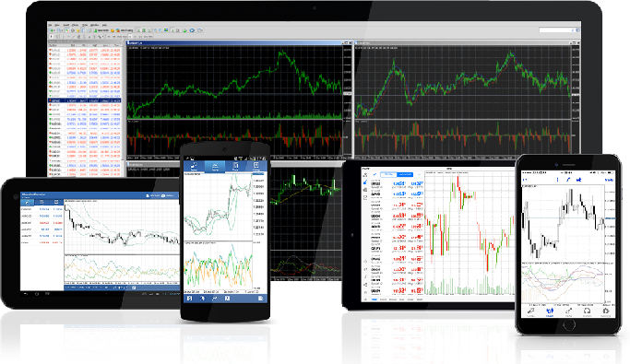Open the Trade tab on the Android phone
The width and height of the screenshot is (630, 364).
pos(235,167)
